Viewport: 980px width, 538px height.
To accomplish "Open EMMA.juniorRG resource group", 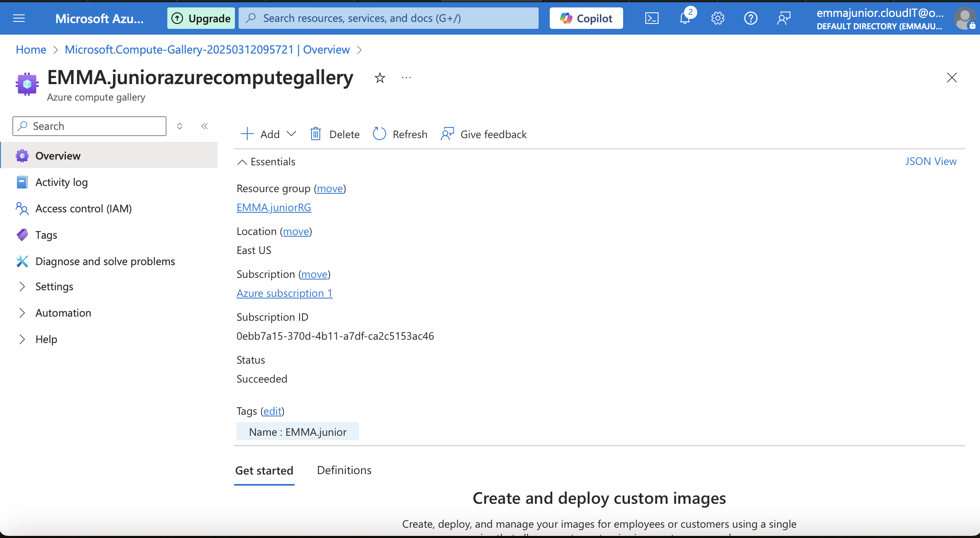I will click(274, 207).
